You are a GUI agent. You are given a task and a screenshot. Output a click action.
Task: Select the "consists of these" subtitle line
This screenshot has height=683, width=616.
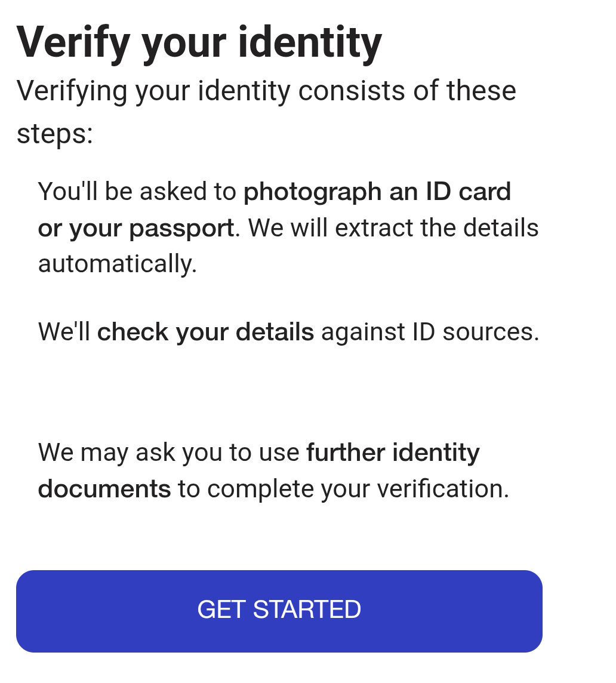pos(406,91)
